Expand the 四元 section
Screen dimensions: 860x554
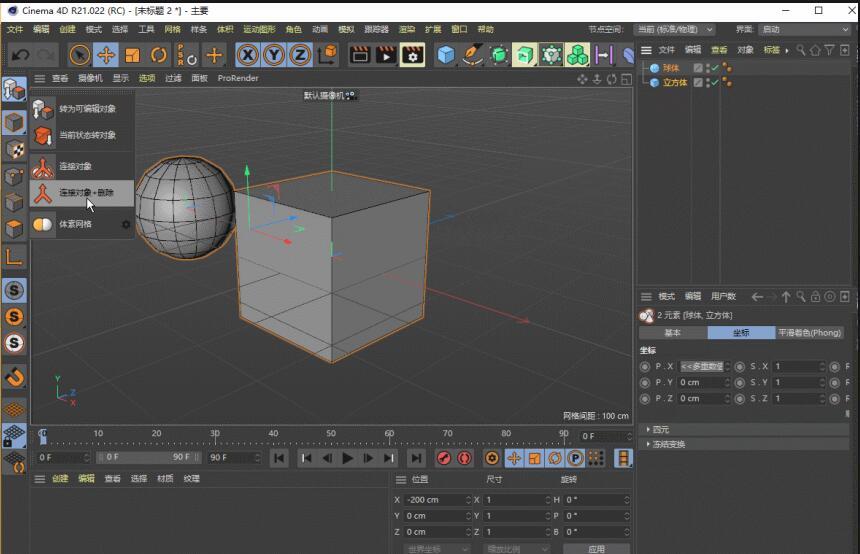pos(660,429)
